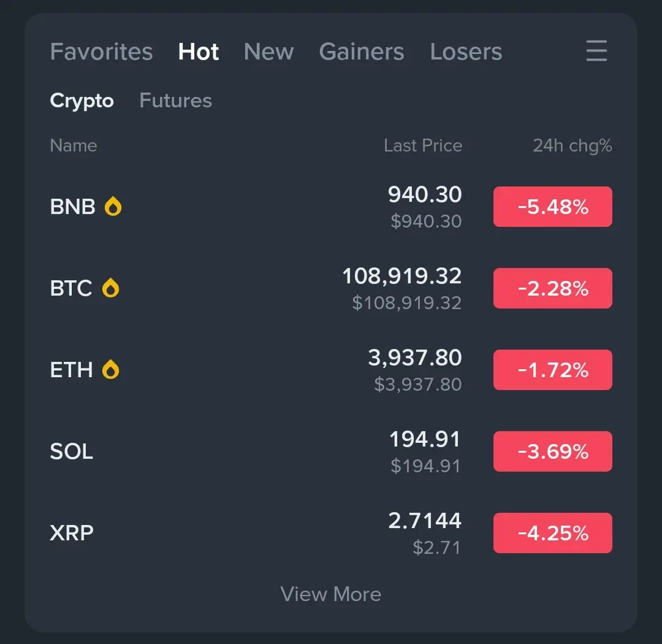The image size is (662, 644).
Task: Switch to the Futures sub-tab
Action: click(176, 100)
